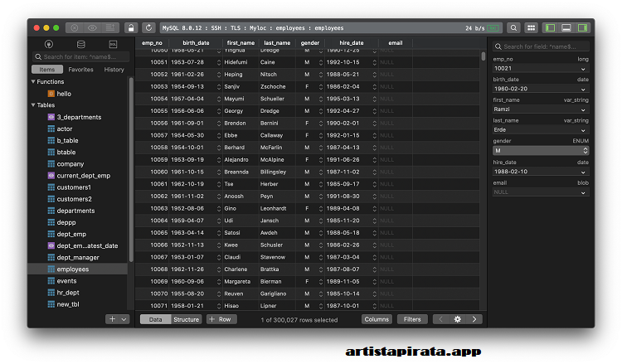Click the table icon next to events
The width and height of the screenshot is (622, 364).
[51, 281]
